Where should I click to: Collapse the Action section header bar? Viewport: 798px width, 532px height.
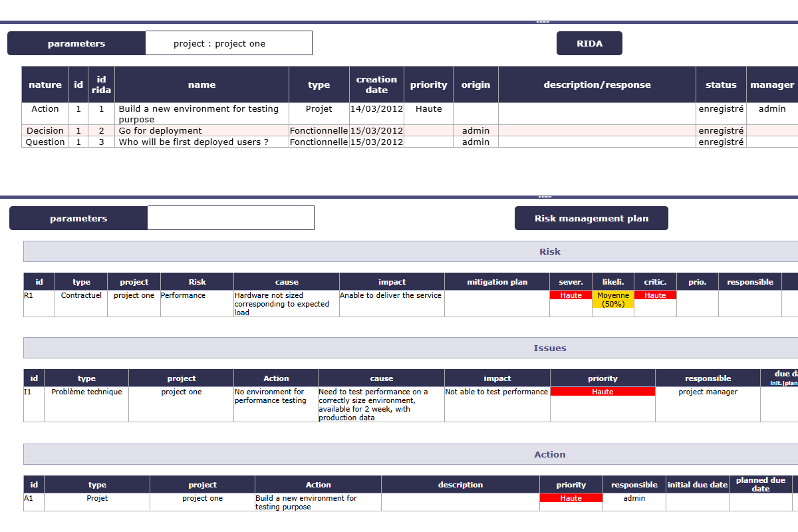411,454
